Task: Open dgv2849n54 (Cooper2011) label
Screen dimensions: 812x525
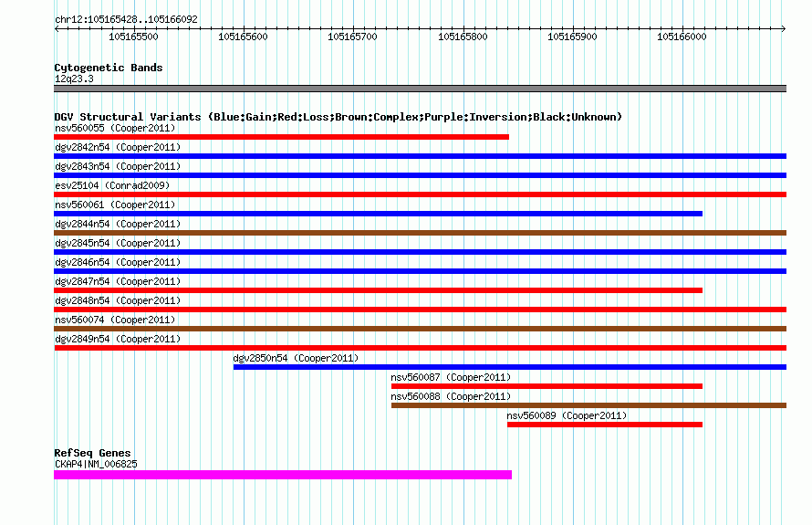Action: [118, 339]
